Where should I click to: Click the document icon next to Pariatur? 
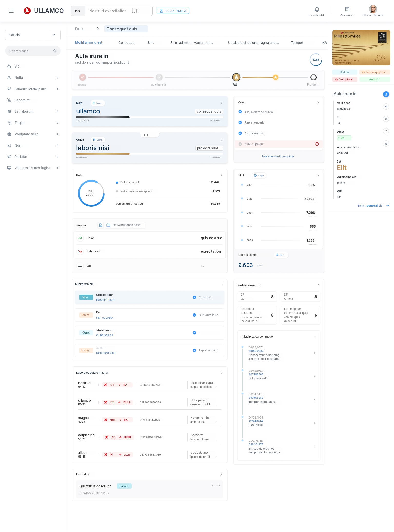pyautogui.click(x=101, y=225)
